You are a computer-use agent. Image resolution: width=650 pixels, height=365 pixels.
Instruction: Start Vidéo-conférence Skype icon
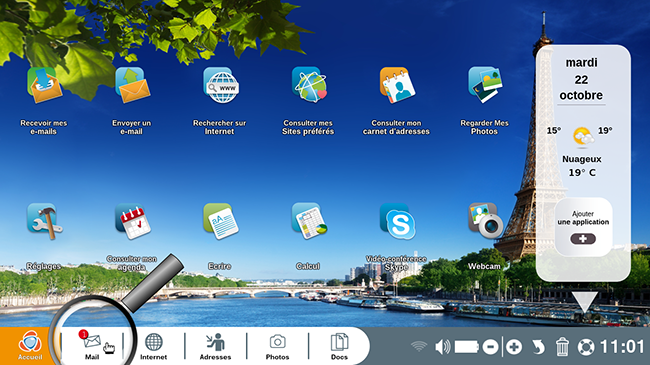[x=398, y=221]
